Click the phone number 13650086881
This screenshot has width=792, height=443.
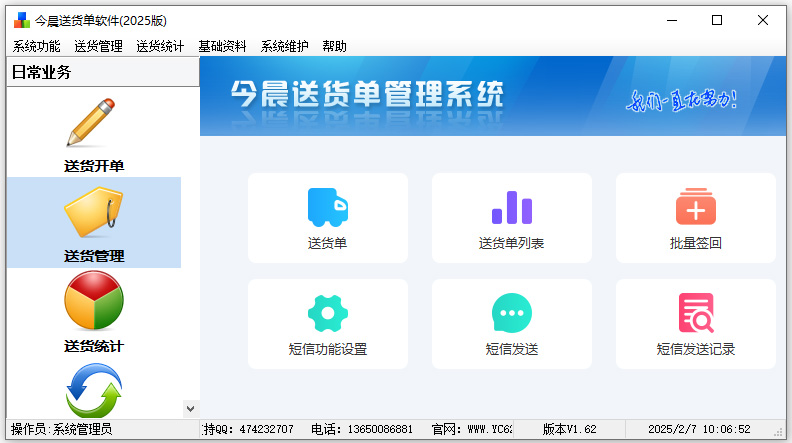pyautogui.click(x=380, y=429)
